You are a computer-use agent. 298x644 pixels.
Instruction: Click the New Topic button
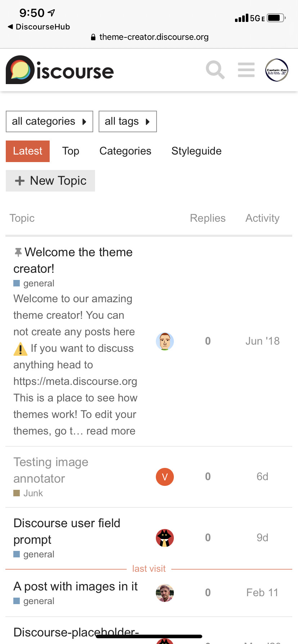tap(50, 181)
